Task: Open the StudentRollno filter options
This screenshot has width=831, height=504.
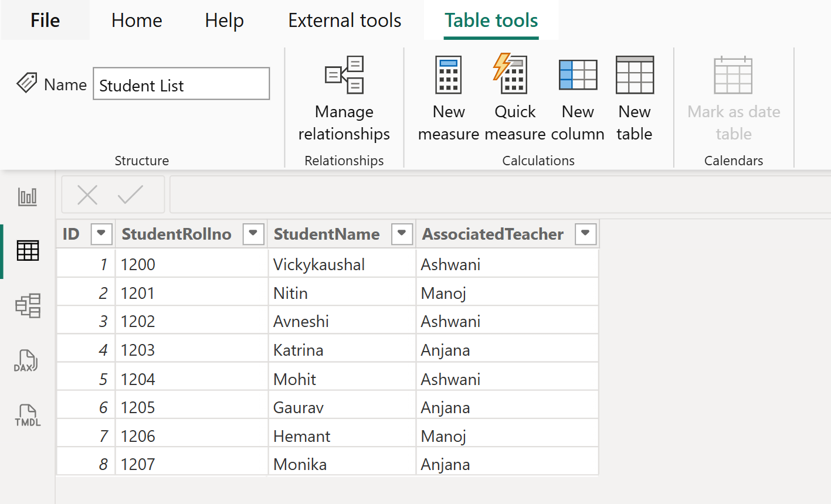Action: [253, 234]
